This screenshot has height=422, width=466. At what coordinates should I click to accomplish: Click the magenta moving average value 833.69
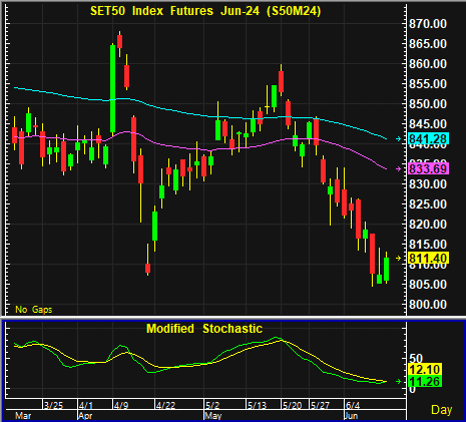tap(428, 169)
